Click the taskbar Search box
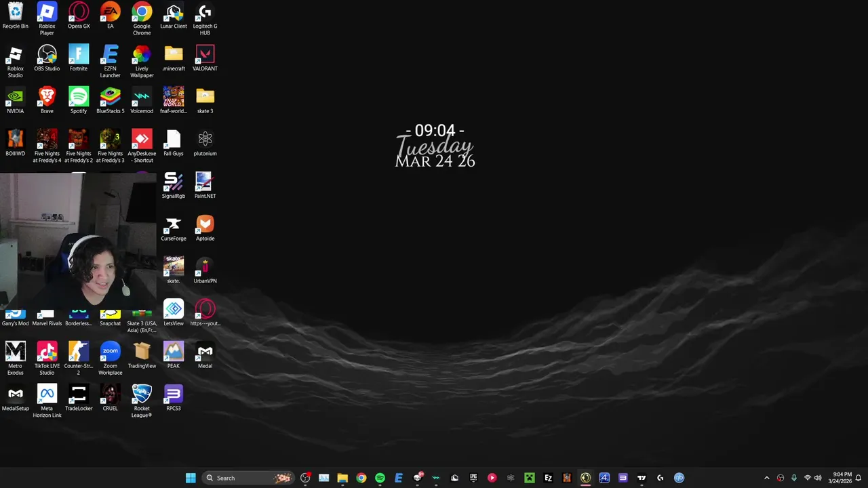Viewport: 868px width, 488px height. tap(248, 478)
